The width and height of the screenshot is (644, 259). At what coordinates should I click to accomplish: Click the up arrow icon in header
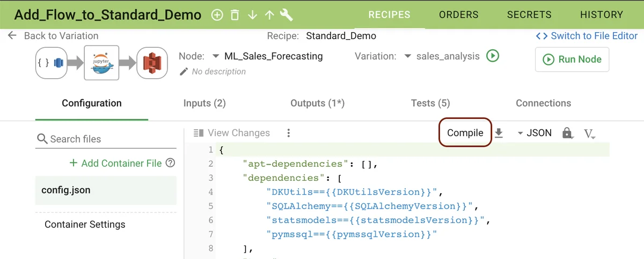pyautogui.click(x=269, y=15)
